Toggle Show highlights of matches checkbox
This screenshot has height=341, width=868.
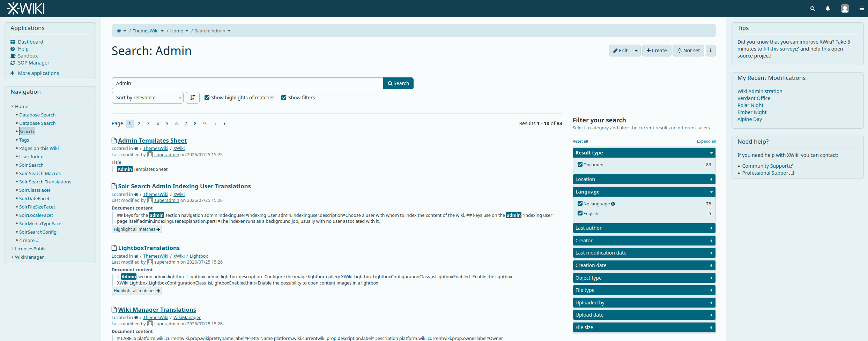[207, 98]
